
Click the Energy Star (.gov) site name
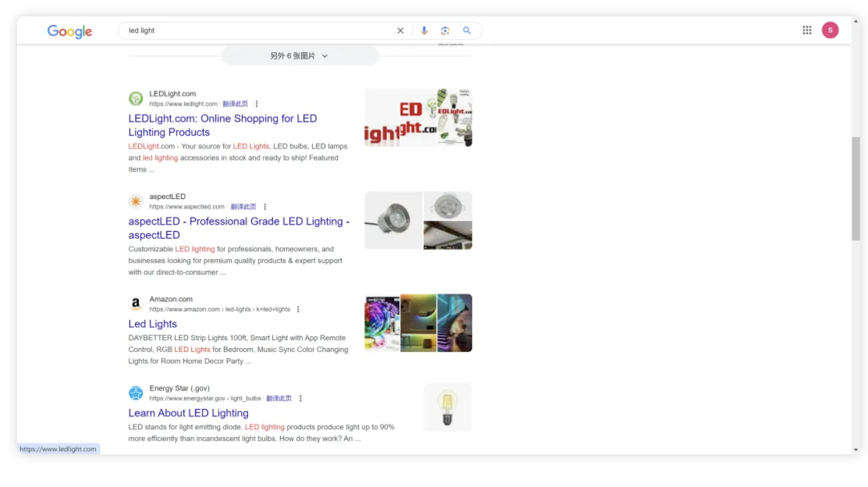tap(179, 388)
